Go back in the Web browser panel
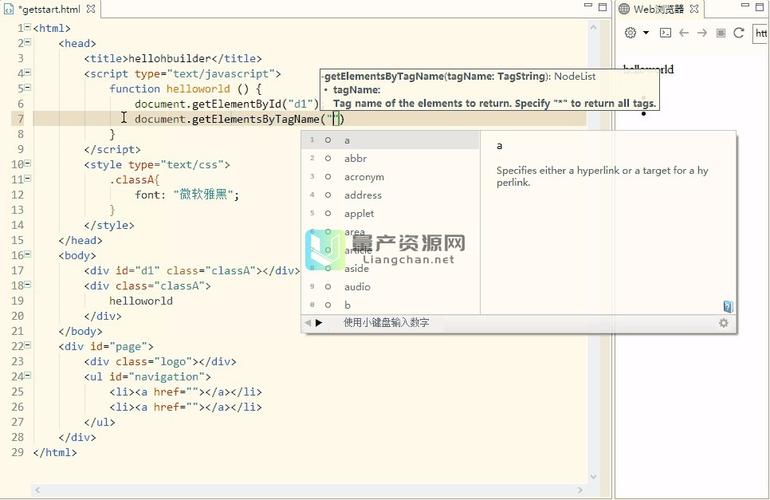 [684, 33]
